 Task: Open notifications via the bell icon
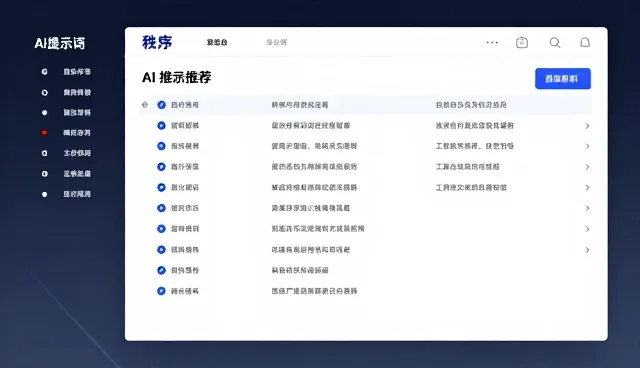[585, 42]
